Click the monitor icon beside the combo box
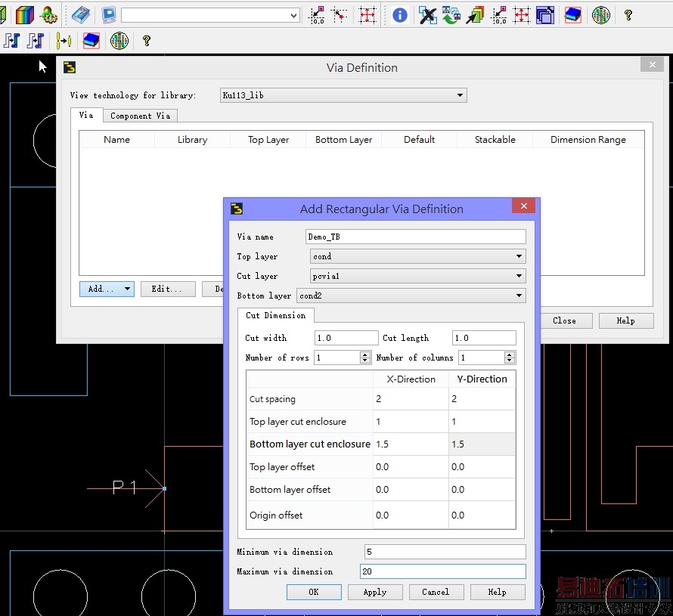 (x=109, y=14)
